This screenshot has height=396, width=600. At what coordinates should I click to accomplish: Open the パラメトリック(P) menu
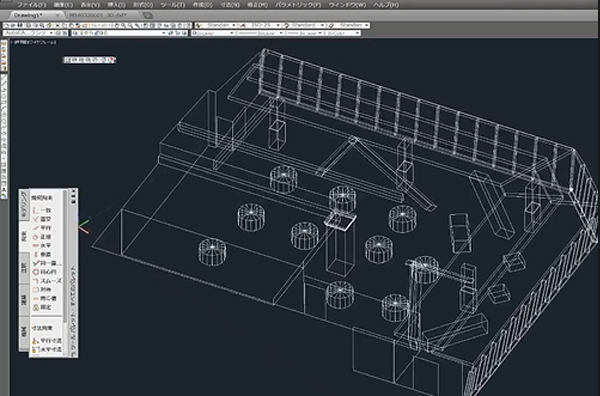pyautogui.click(x=298, y=5)
